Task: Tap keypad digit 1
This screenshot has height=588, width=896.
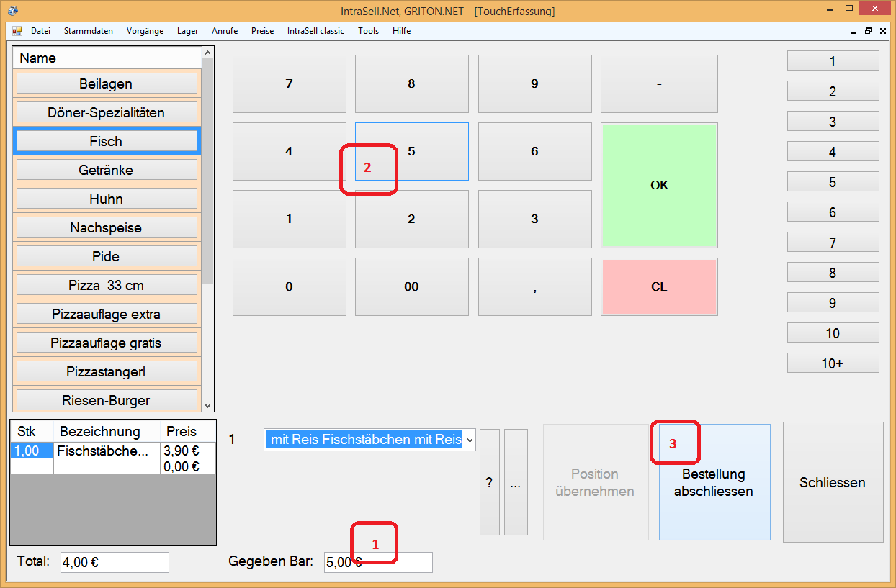Action: (x=289, y=219)
